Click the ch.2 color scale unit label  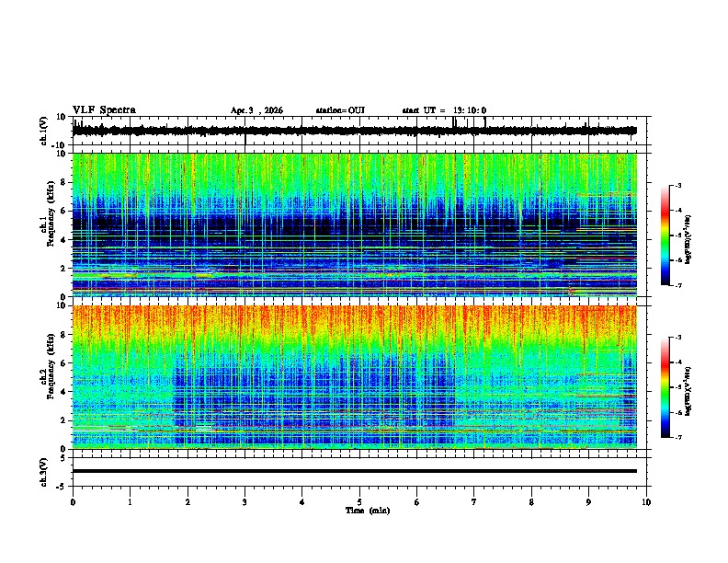[688, 391]
